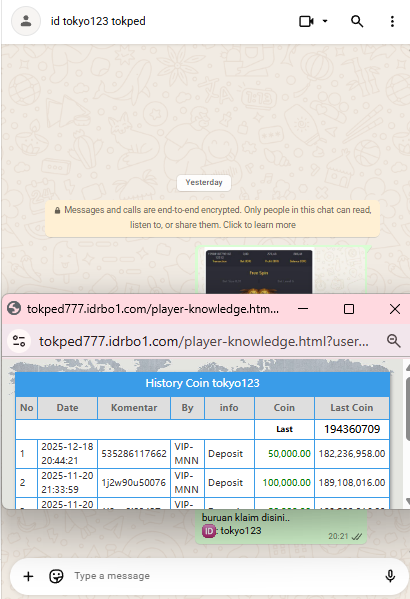Click the ID badge emoji in message
This screenshot has height=599, width=410.
tap(209, 531)
